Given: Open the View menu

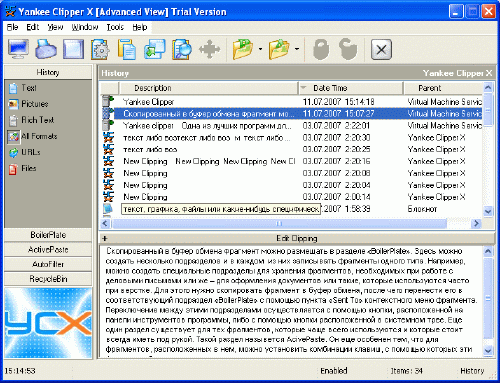Looking at the screenshot, I should click(55, 27).
